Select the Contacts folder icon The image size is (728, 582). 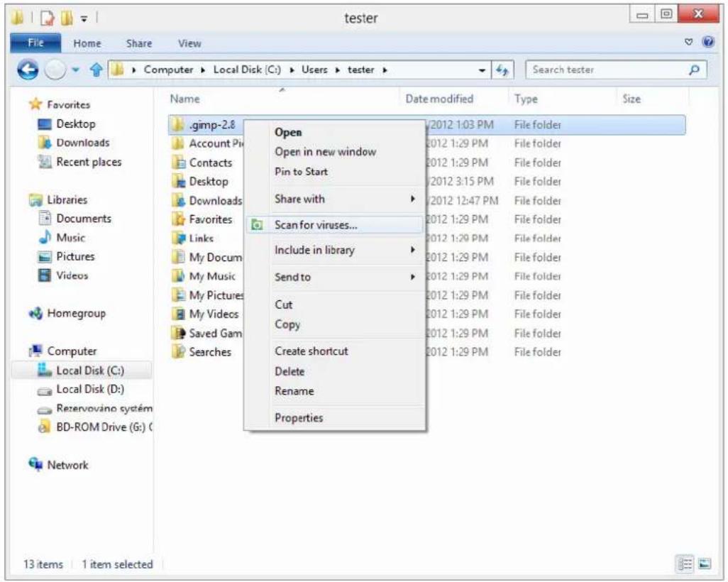click(178, 163)
